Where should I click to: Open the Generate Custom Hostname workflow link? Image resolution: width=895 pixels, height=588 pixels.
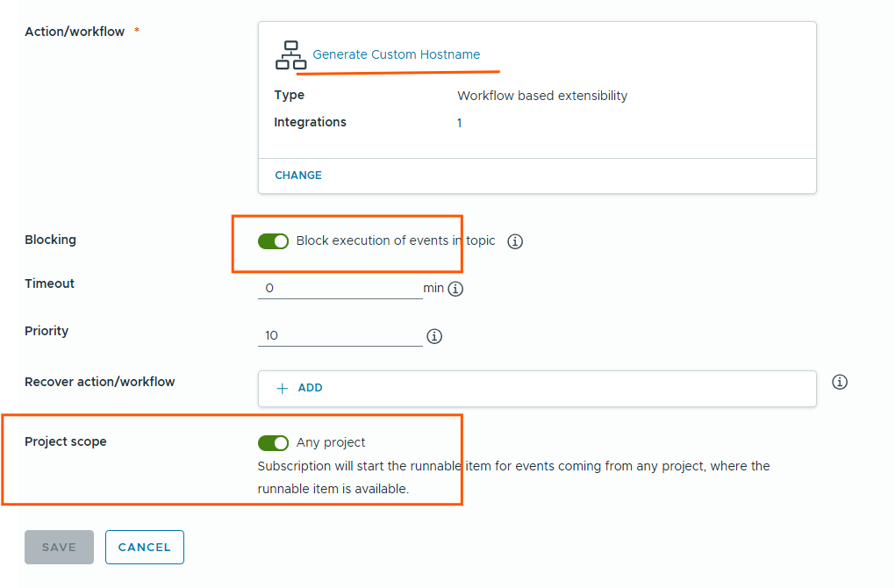coord(397,54)
